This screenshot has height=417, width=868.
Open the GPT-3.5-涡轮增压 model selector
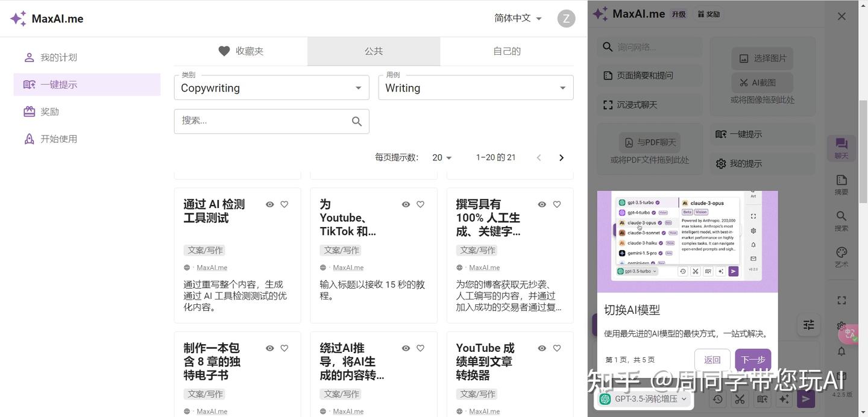[644, 399]
